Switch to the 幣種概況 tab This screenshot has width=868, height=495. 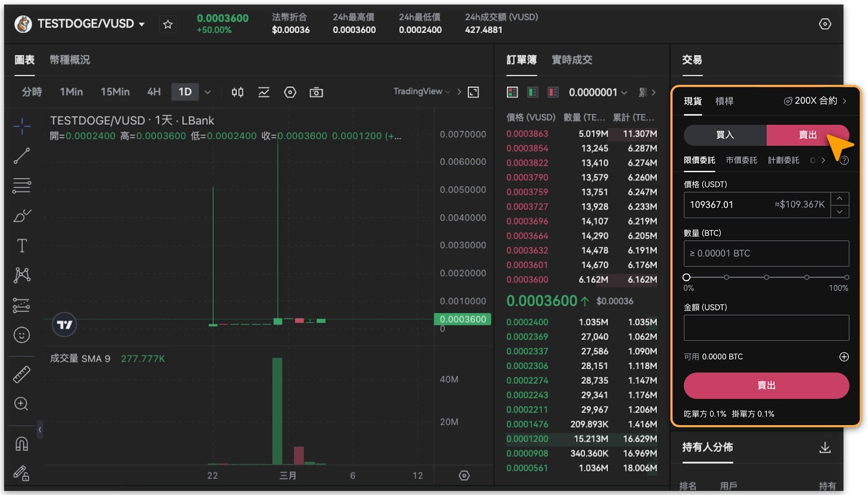(70, 60)
